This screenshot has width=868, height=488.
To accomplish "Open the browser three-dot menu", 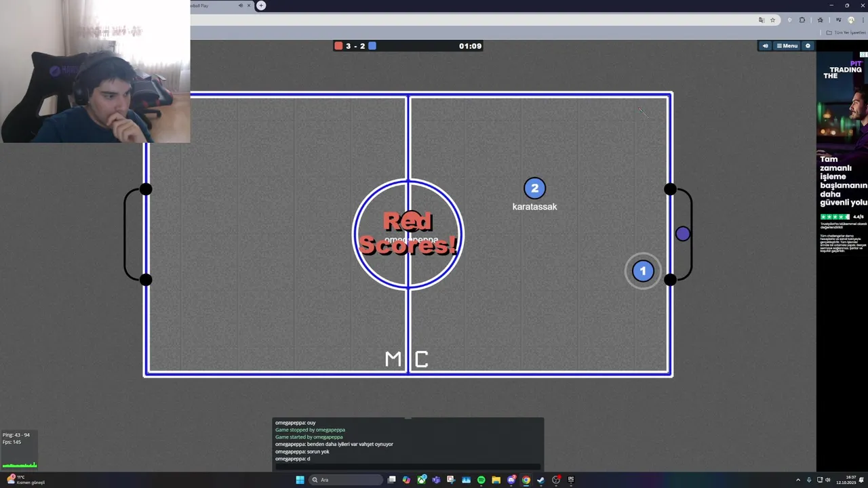I will click(863, 20).
